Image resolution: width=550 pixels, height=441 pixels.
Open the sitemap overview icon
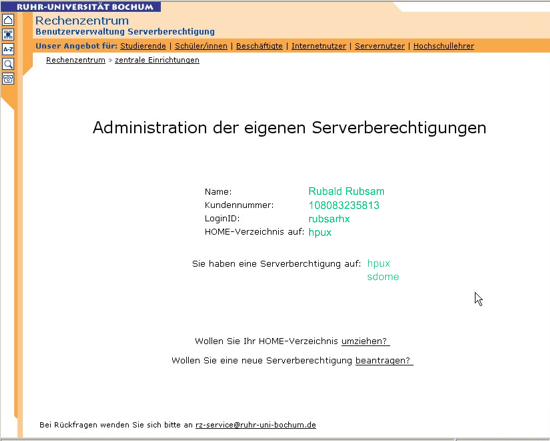point(8,34)
